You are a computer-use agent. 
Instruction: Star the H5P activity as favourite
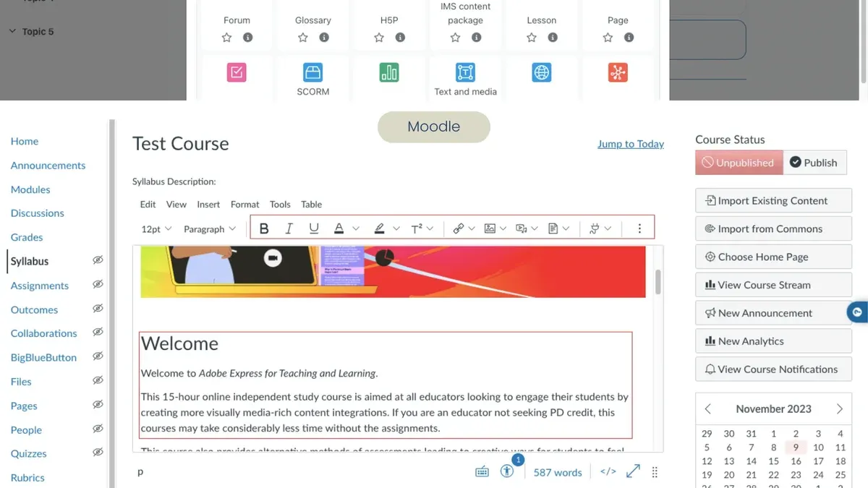tap(379, 38)
